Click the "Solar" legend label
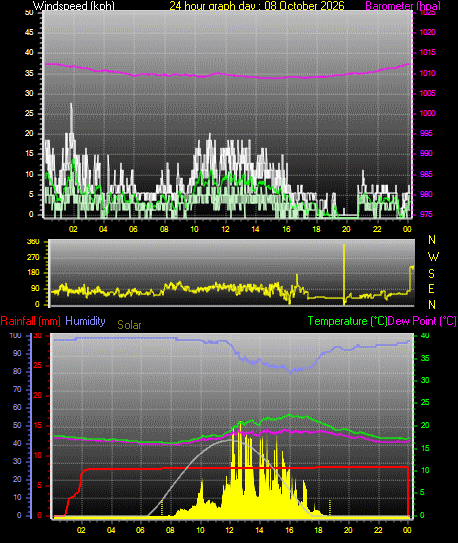The width and height of the screenshot is (458, 543). coord(129,325)
